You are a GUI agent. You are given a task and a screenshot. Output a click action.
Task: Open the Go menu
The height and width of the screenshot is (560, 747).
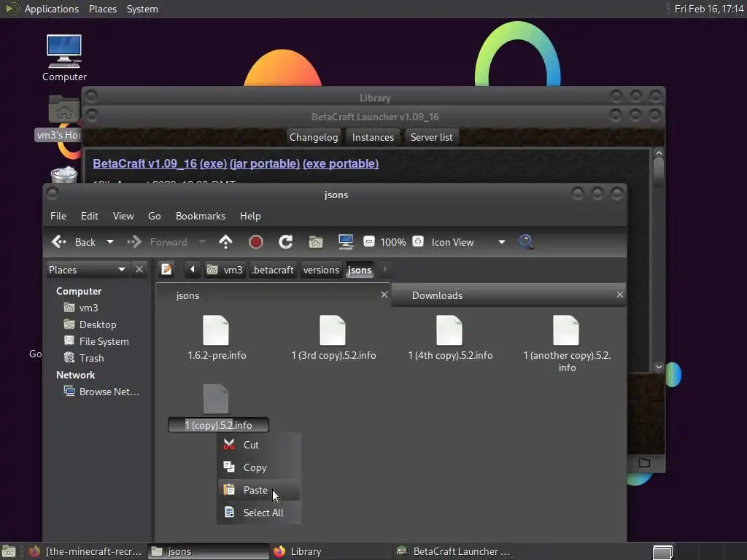155,216
